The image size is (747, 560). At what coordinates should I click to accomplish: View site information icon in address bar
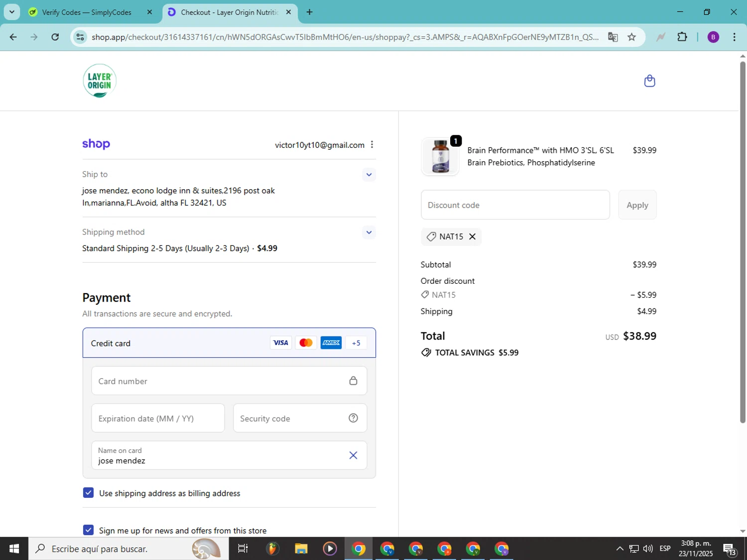pyautogui.click(x=80, y=37)
